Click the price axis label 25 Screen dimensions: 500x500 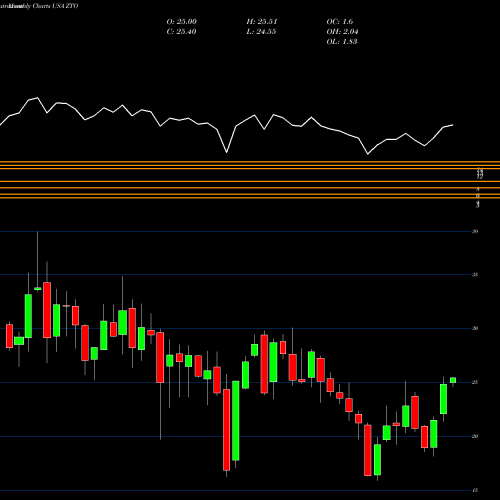tap(475, 382)
